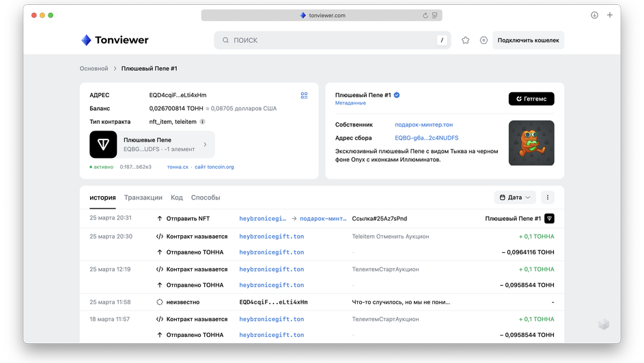Click heybronicegift.ton in 25 марта 12:19 contract row

click(272, 269)
